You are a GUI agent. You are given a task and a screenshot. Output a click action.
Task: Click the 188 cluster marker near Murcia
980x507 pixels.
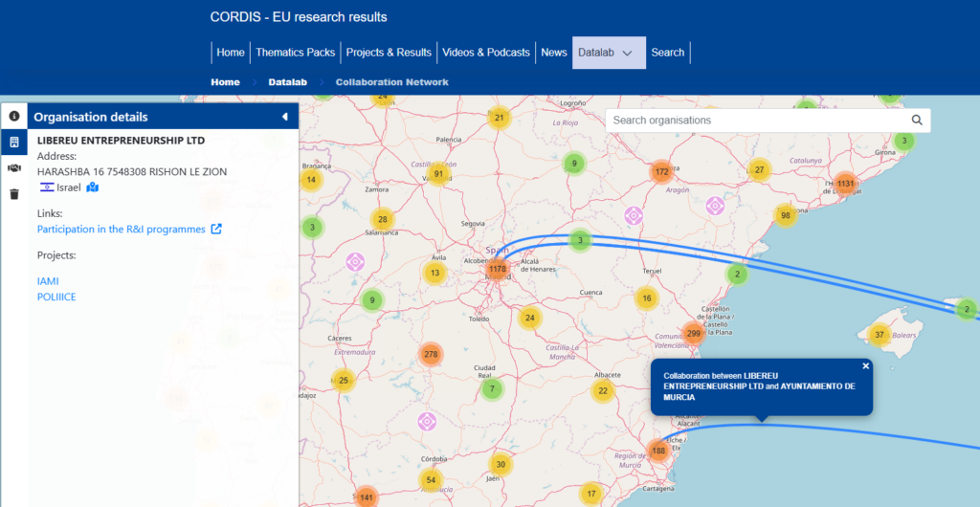click(x=658, y=451)
